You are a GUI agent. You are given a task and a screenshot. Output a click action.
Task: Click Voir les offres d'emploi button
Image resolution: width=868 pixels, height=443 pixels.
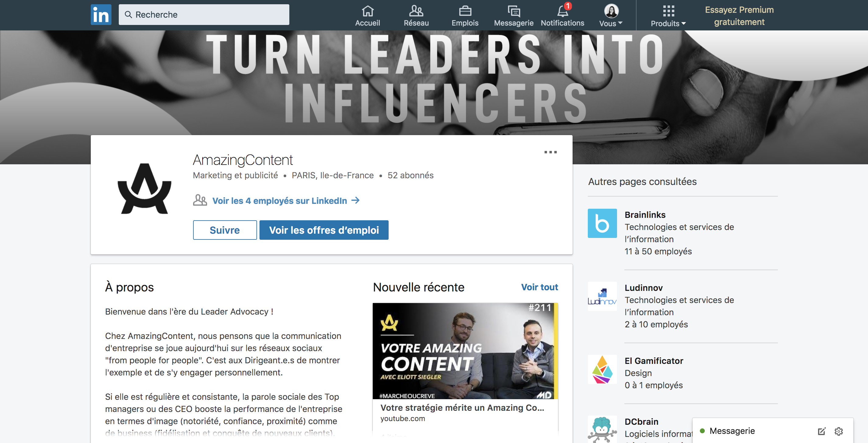click(x=324, y=230)
